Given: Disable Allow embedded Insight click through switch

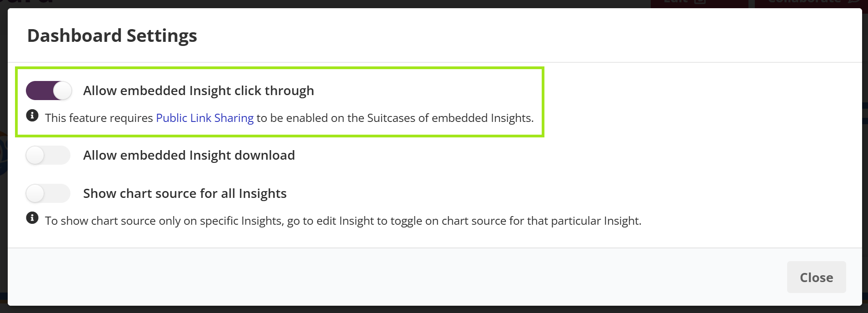Looking at the screenshot, I should click(x=49, y=91).
